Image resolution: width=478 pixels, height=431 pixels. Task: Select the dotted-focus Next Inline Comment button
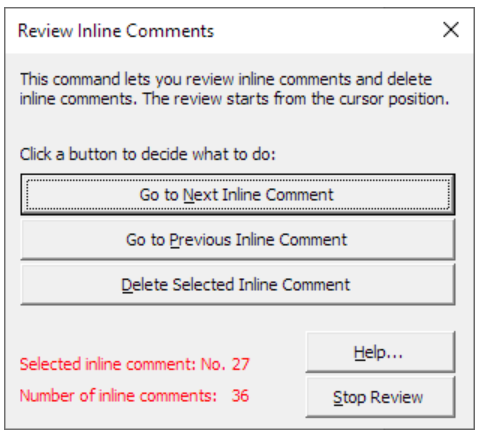(x=238, y=194)
